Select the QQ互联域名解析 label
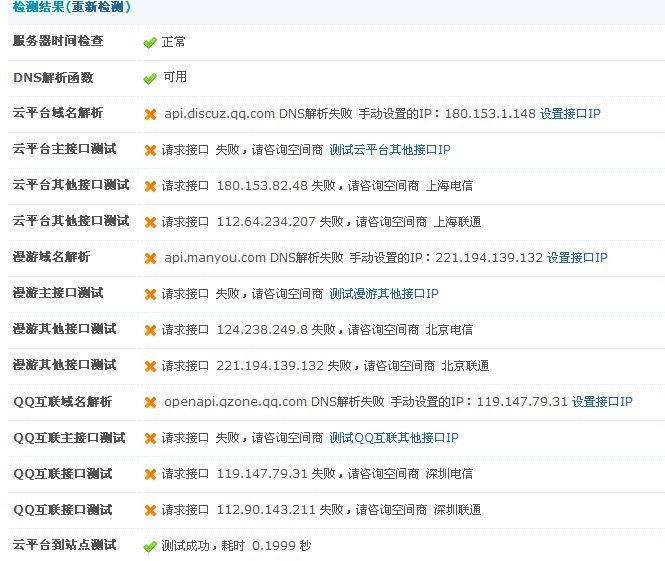Image resolution: width=665 pixels, height=561 pixels. point(63,402)
